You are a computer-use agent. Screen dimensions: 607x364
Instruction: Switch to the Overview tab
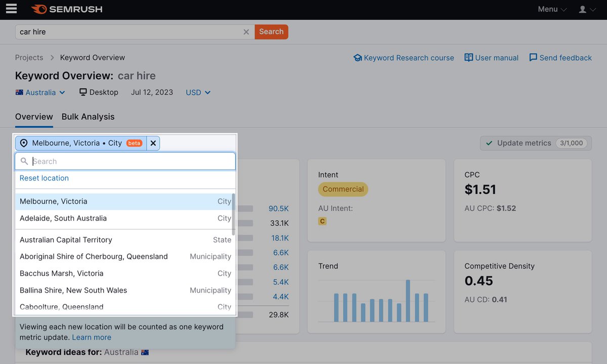click(x=34, y=117)
